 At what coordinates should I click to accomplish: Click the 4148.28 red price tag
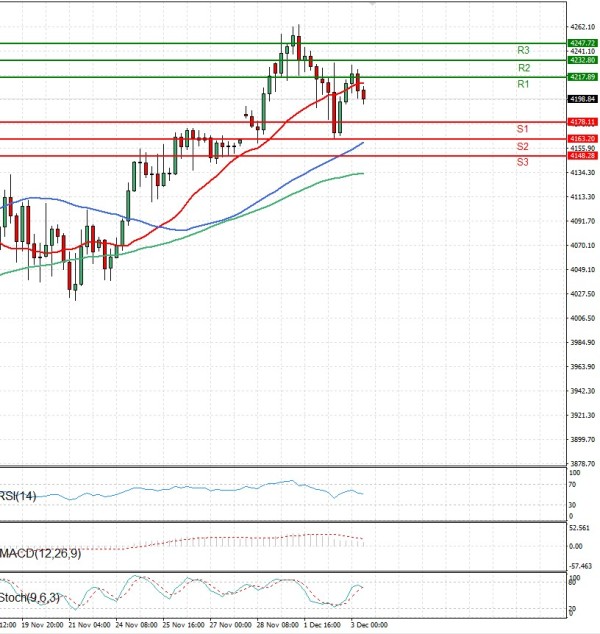coord(582,156)
